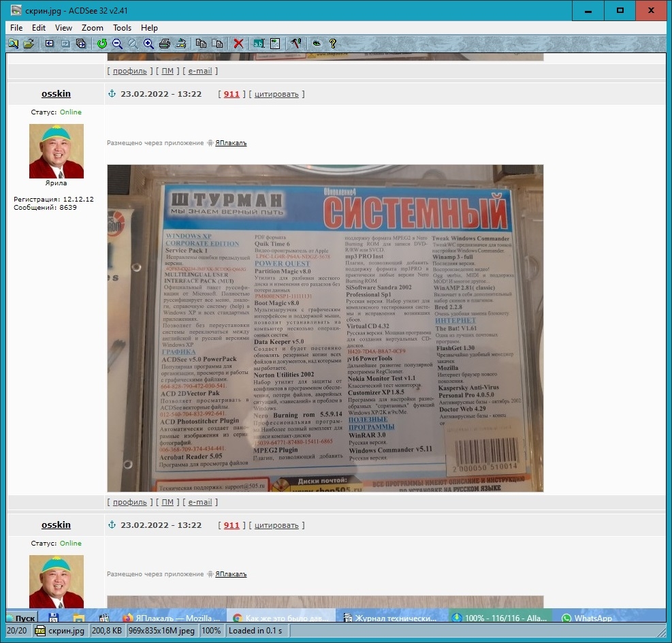
Task: Select the WhatsApp taskbar entry
Action: pyautogui.click(x=588, y=618)
